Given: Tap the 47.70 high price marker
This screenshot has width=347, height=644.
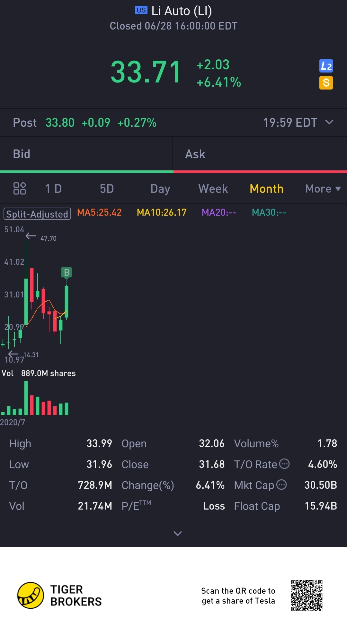Looking at the screenshot, I should [49, 238].
